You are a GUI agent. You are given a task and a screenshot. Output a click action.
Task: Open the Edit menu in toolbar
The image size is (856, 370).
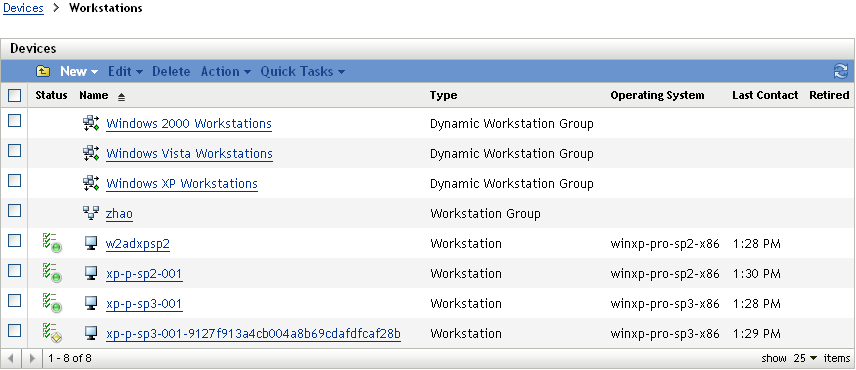click(125, 71)
